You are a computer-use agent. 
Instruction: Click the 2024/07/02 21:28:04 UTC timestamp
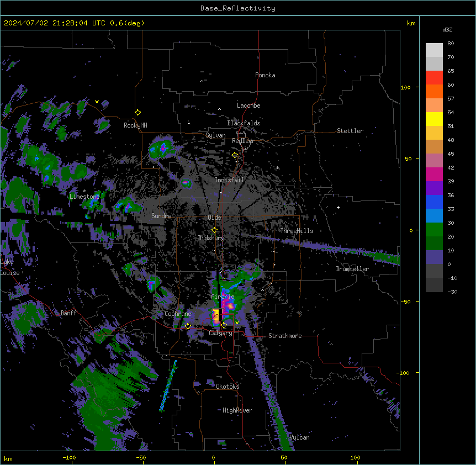[55, 23]
